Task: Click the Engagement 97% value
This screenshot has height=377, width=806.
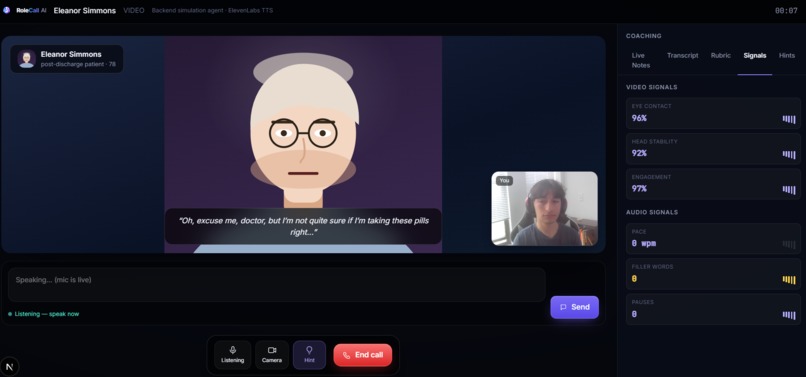Action: tap(639, 189)
